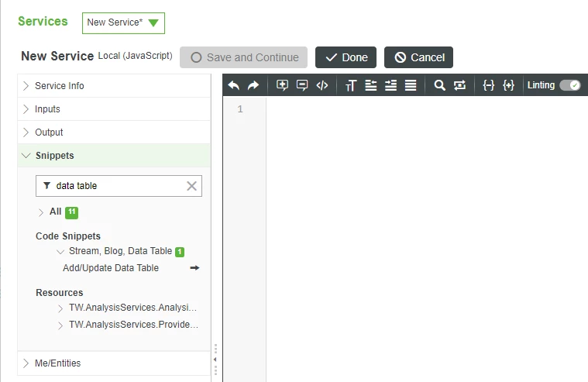The width and height of the screenshot is (588, 382).
Task: Expand the Me/Entities section
Action: 114,363
